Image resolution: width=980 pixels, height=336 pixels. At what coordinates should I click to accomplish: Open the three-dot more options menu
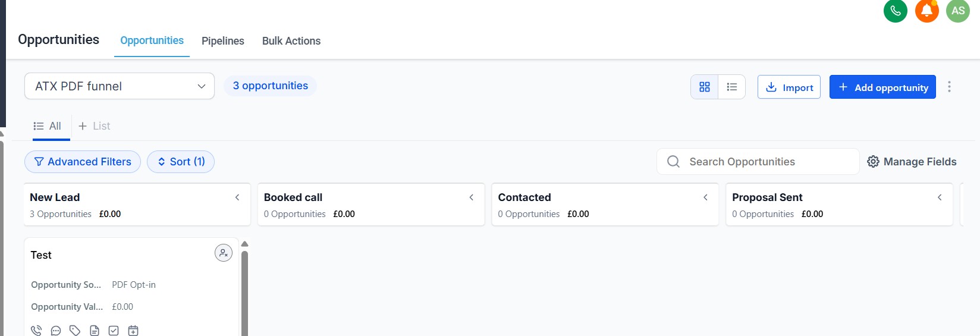(x=949, y=87)
